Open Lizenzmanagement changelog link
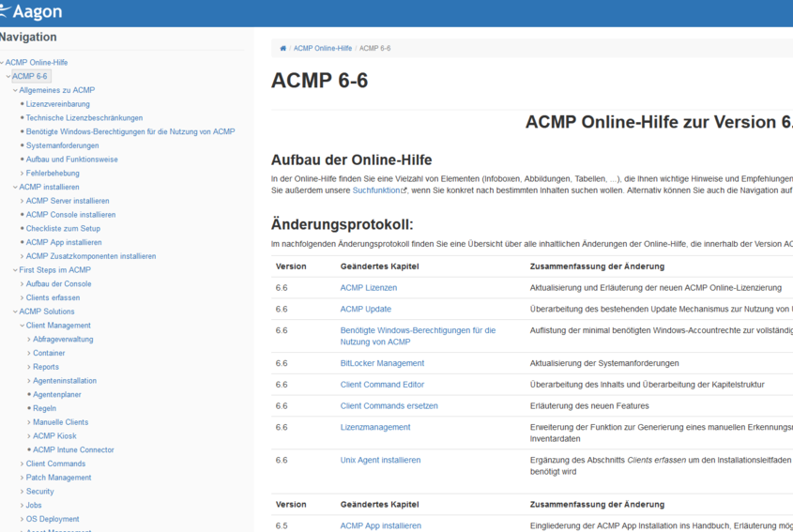 [375, 427]
